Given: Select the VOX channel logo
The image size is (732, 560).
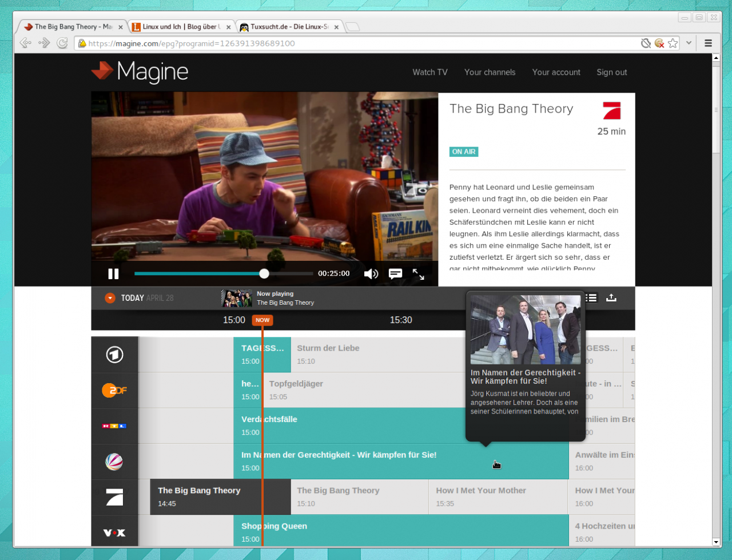Looking at the screenshot, I should 114,533.
